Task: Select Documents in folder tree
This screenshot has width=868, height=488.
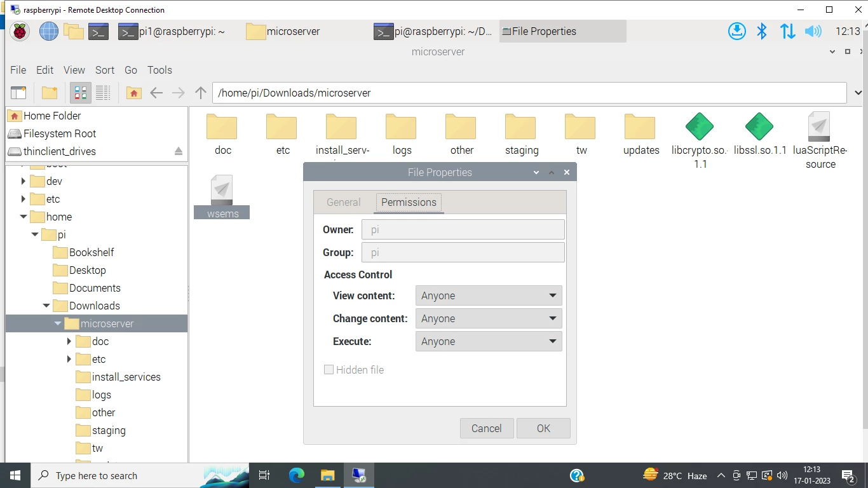Action: pos(95,288)
